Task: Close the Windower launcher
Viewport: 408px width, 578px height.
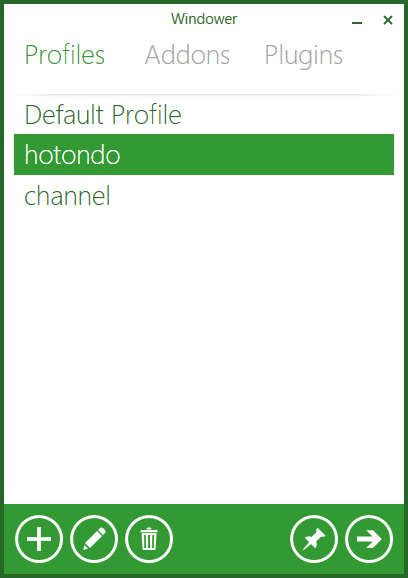Action: coord(388,20)
